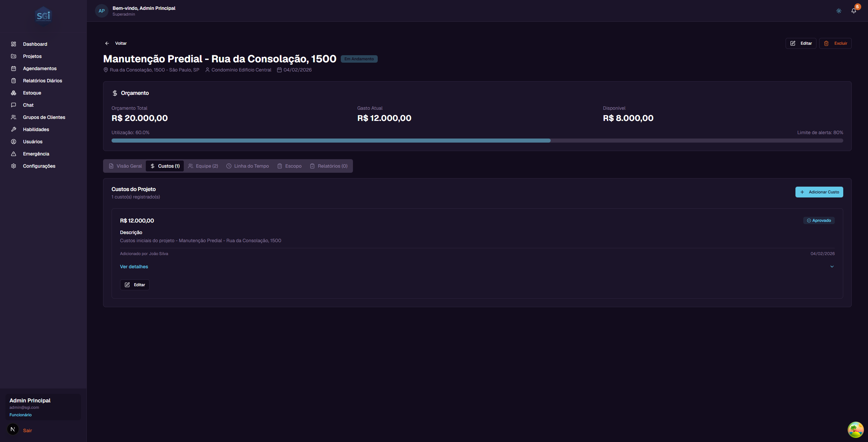Open the Emergência panel
868x442 pixels.
[x=36, y=153]
